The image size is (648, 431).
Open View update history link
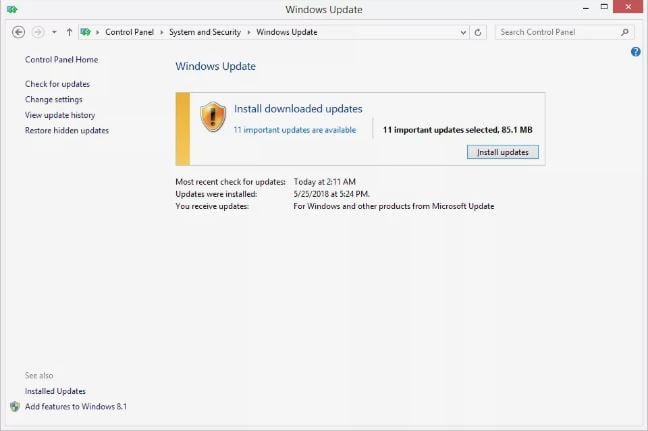click(60, 115)
